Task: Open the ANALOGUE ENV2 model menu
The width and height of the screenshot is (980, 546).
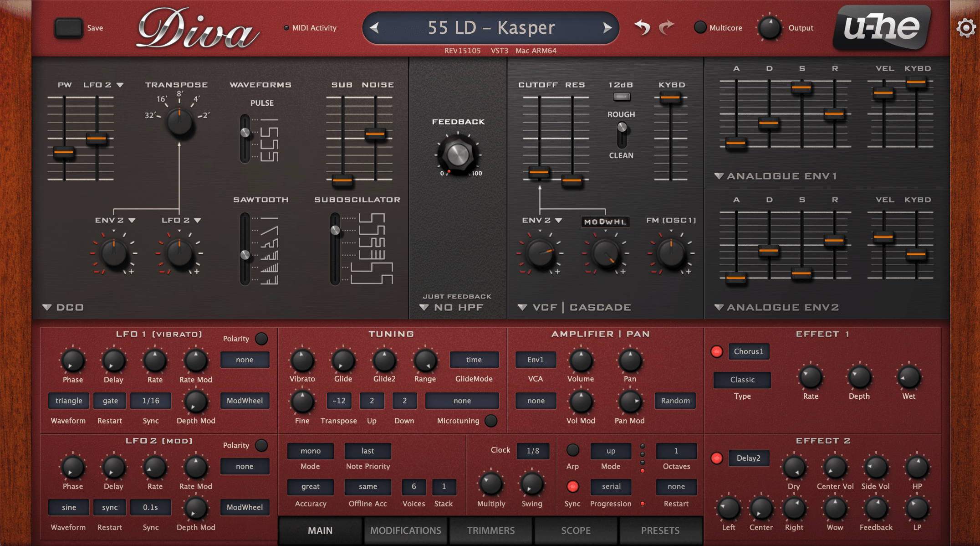Action: 777,307
